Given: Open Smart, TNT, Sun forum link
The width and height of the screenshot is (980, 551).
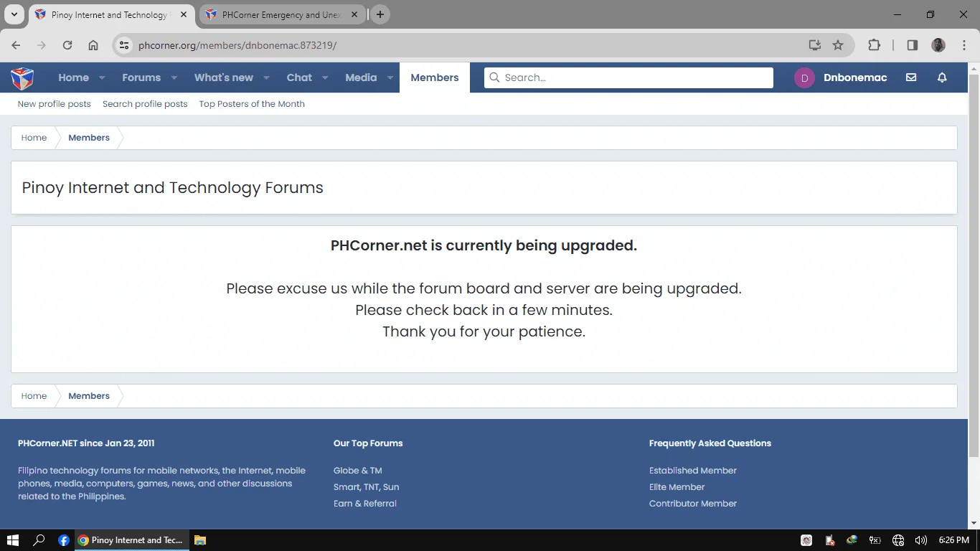Looking at the screenshot, I should pos(366,487).
